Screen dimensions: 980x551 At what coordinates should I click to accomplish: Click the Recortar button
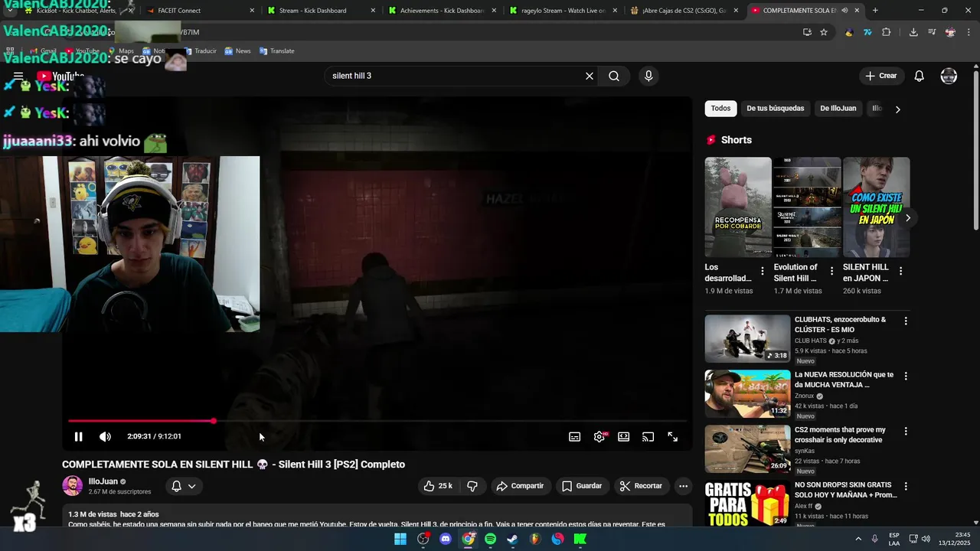coord(641,486)
